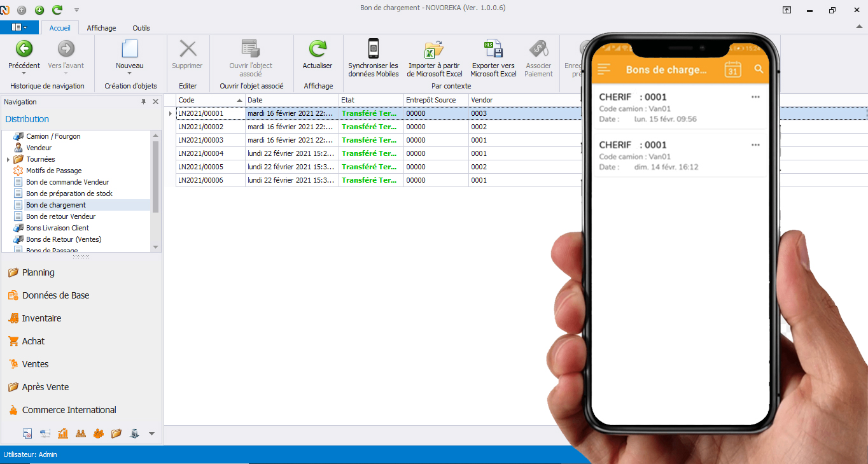868x464 pixels.
Task: Click the Précédent green back arrow
Action: click(x=24, y=48)
